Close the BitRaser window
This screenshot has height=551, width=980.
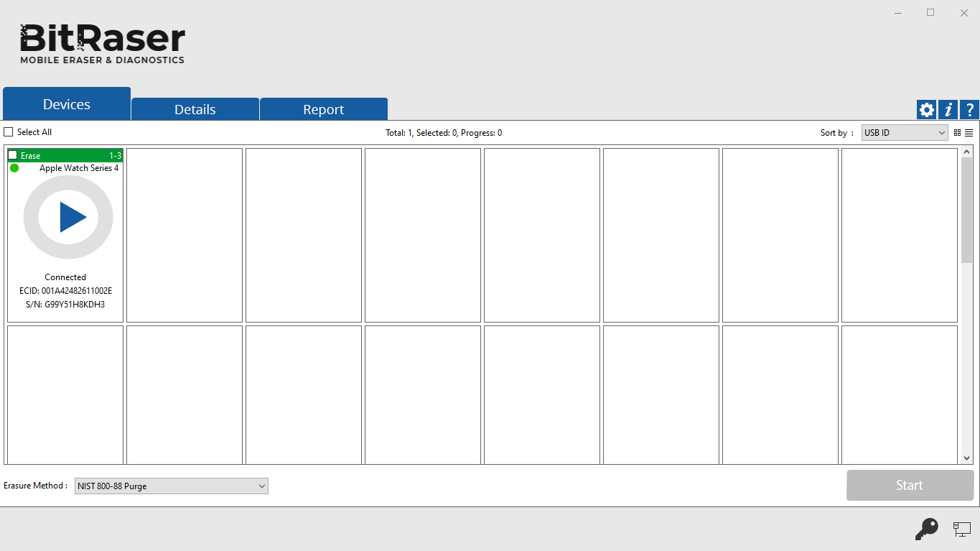click(x=963, y=12)
